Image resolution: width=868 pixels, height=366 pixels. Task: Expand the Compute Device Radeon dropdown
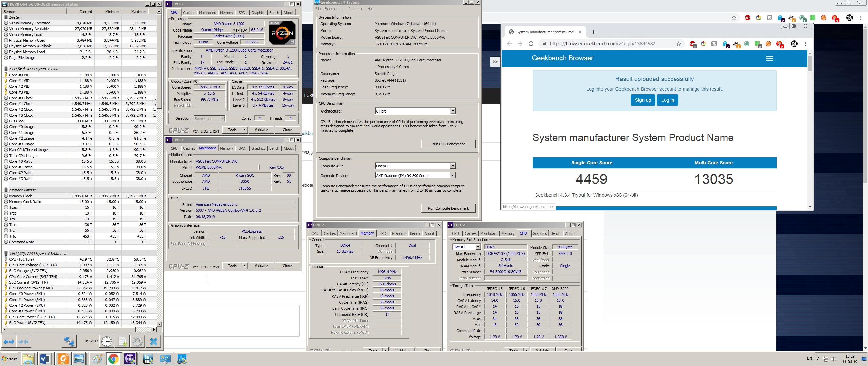(453, 176)
